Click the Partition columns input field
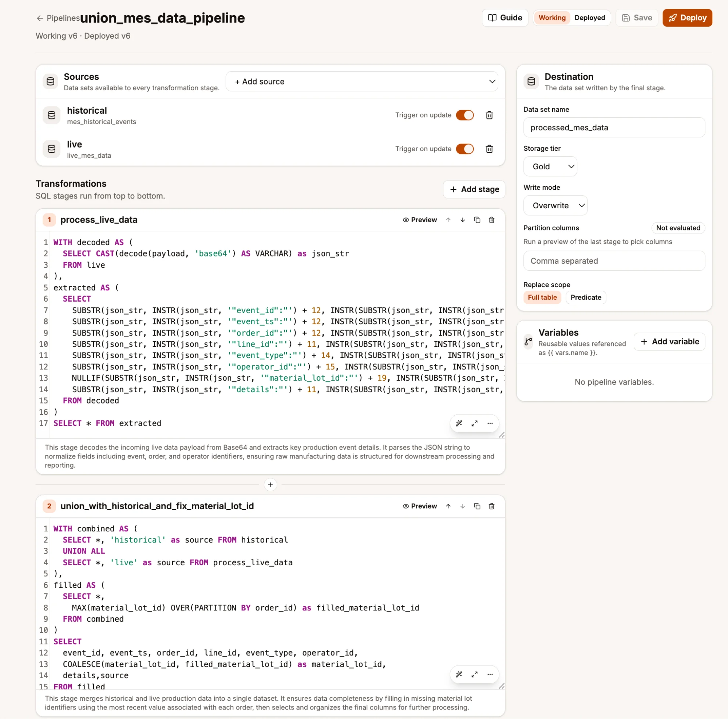The height and width of the screenshot is (719, 728). [614, 261]
